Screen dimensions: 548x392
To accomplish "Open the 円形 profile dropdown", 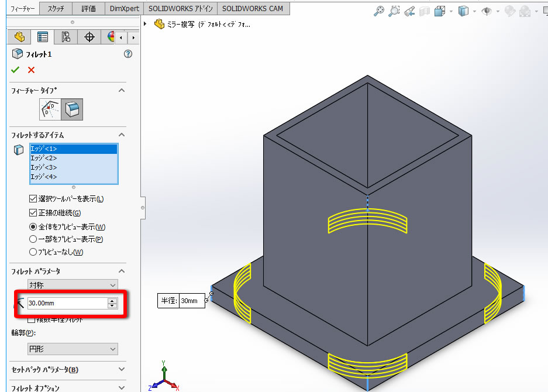I will pyautogui.click(x=73, y=349).
